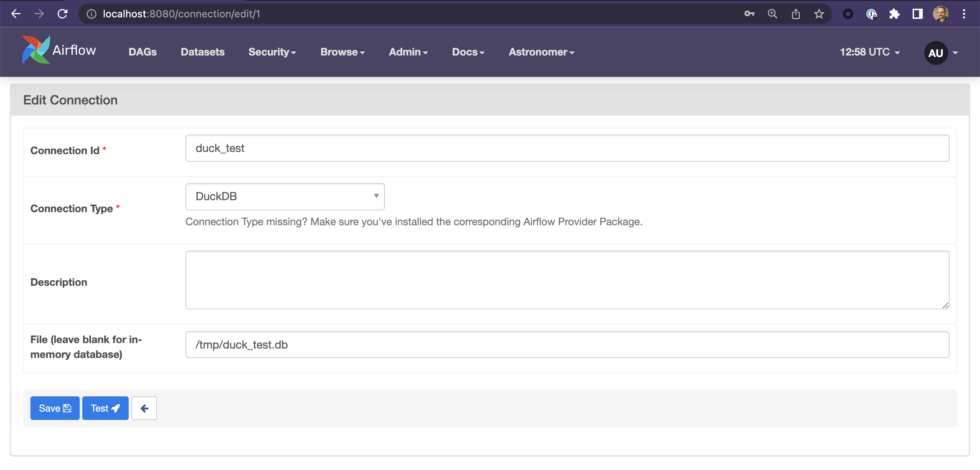The image size is (980, 470).
Task: Click the Datasets menu item
Action: coord(202,52)
